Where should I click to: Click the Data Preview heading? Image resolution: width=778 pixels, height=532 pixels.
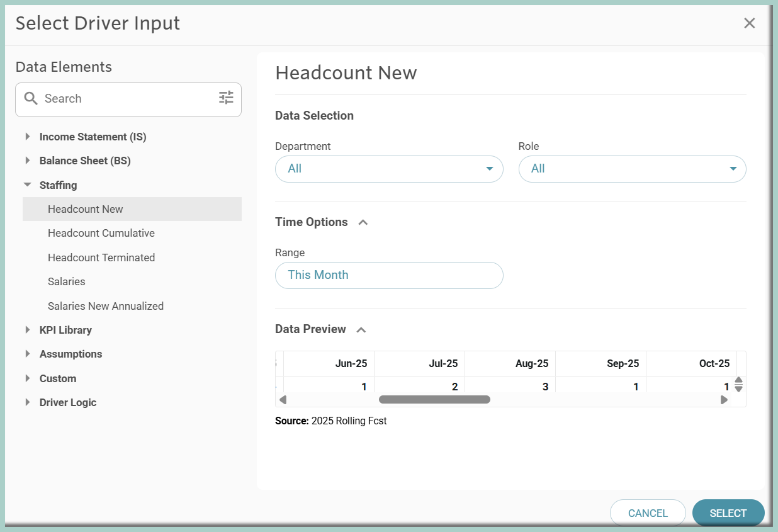click(310, 329)
